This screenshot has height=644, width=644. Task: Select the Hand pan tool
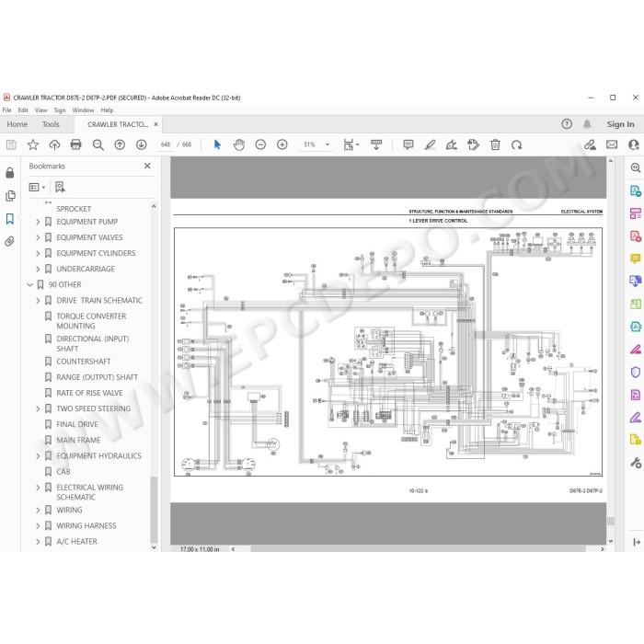coord(239,144)
